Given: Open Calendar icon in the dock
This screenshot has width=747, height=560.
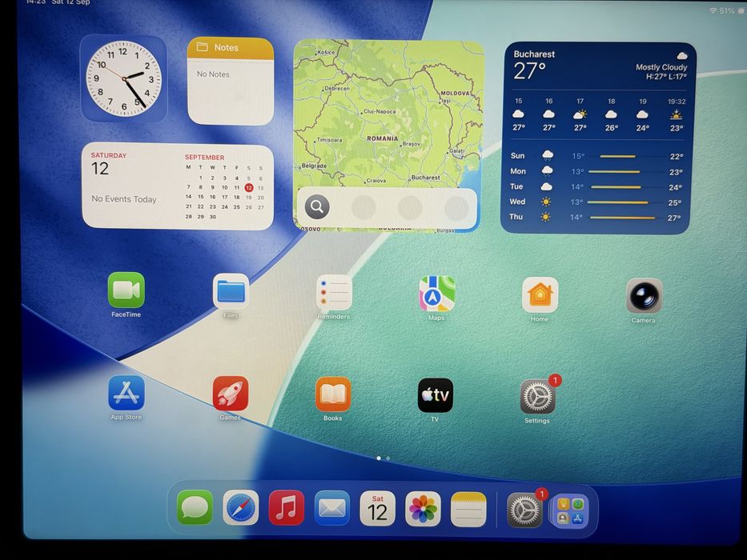Looking at the screenshot, I should (x=377, y=509).
